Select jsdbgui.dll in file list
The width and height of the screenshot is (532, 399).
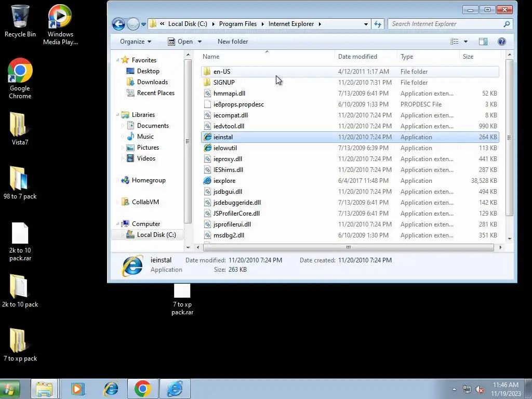pyautogui.click(x=228, y=191)
